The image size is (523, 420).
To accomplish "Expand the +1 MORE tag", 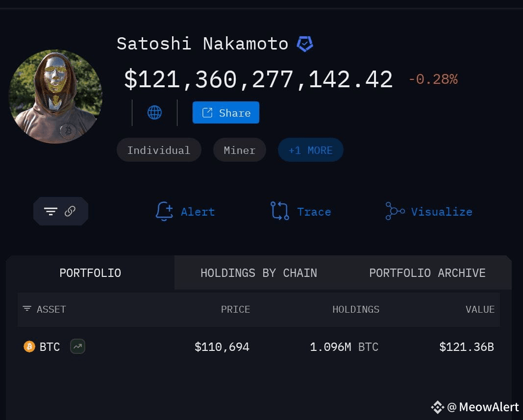I will [x=310, y=150].
